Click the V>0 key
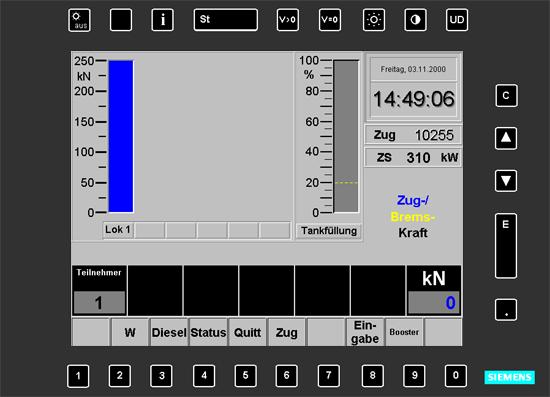Viewport: 550px width, 397px height. click(x=288, y=20)
